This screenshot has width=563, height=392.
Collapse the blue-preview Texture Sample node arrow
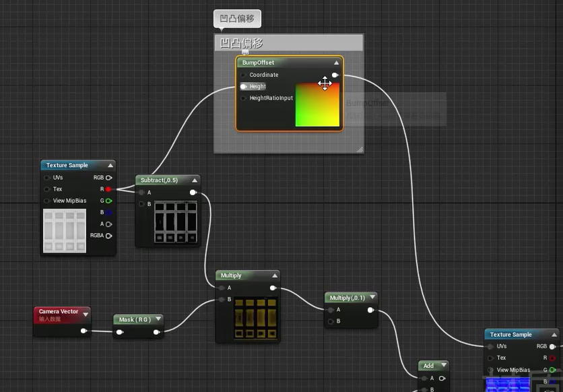(554, 335)
